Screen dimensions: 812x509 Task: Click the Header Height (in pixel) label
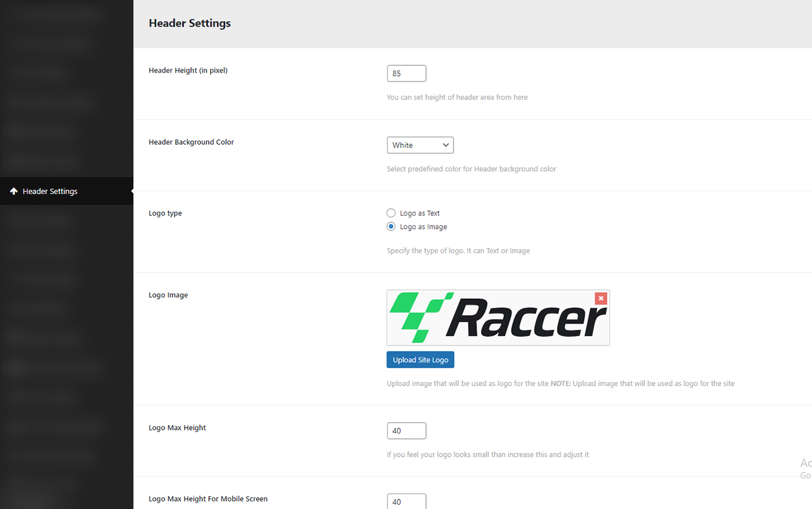tap(188, 71)
